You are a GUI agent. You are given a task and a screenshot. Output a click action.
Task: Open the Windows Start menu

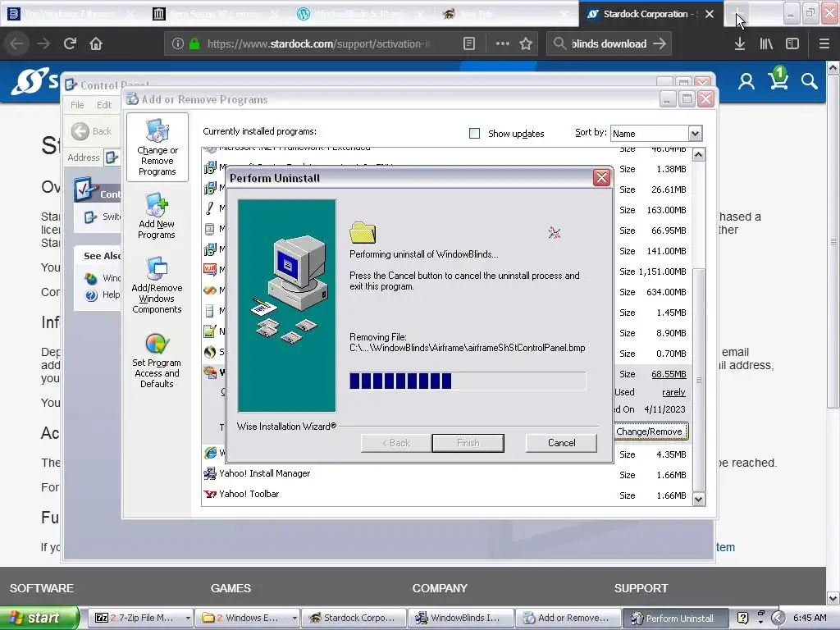point(39,618)
